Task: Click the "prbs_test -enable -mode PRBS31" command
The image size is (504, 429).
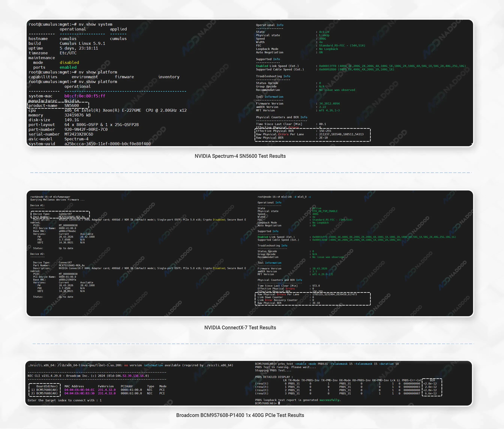Action: [338, 364]
